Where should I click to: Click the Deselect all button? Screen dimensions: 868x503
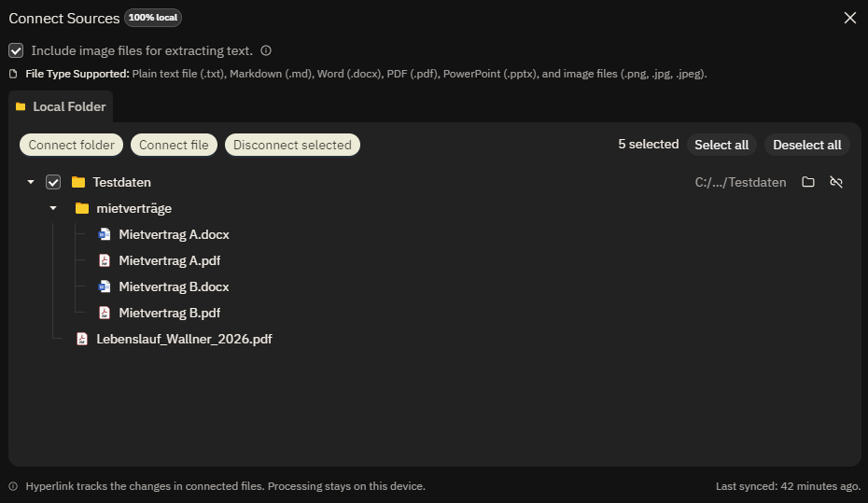807,145
